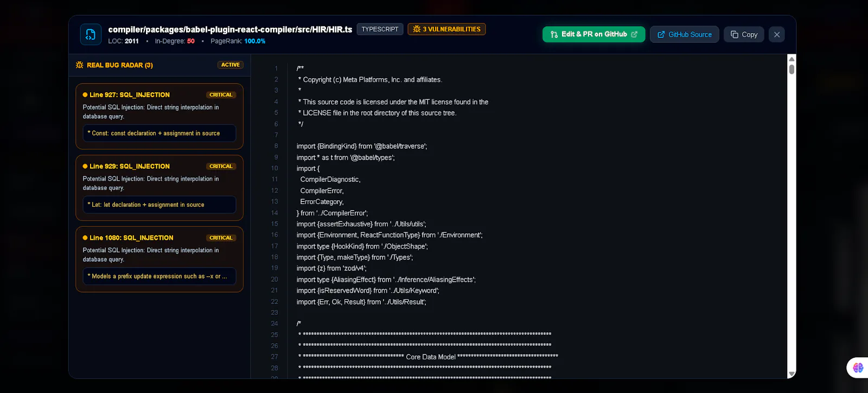Click the scrollbar up arrow
This screenshot has width=868, height=393.
pos(792,59)
